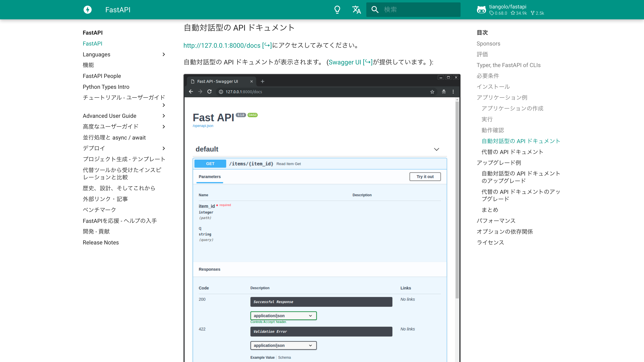Click the search magnifier icon
The image size is (644, 362).
pos(375,9)
